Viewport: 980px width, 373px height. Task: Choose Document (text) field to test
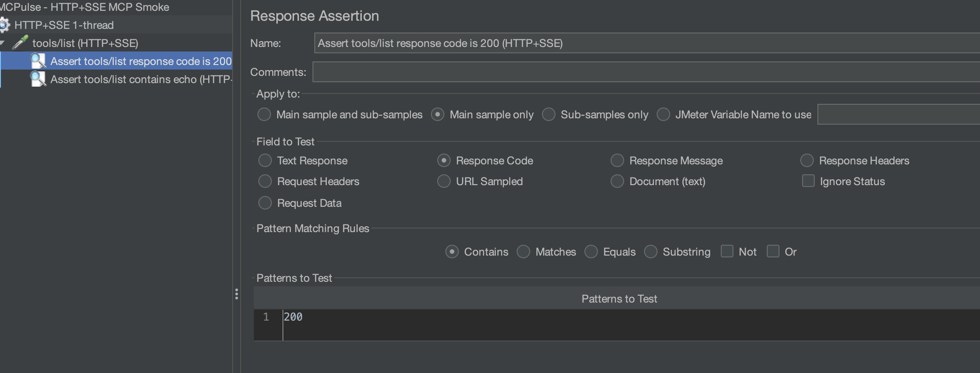click(x=617, y=181)
